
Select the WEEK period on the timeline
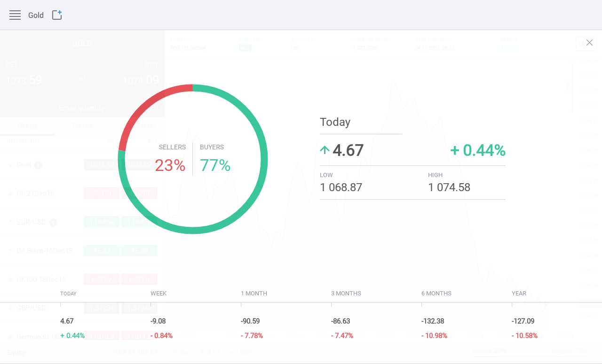click(158, 294)
